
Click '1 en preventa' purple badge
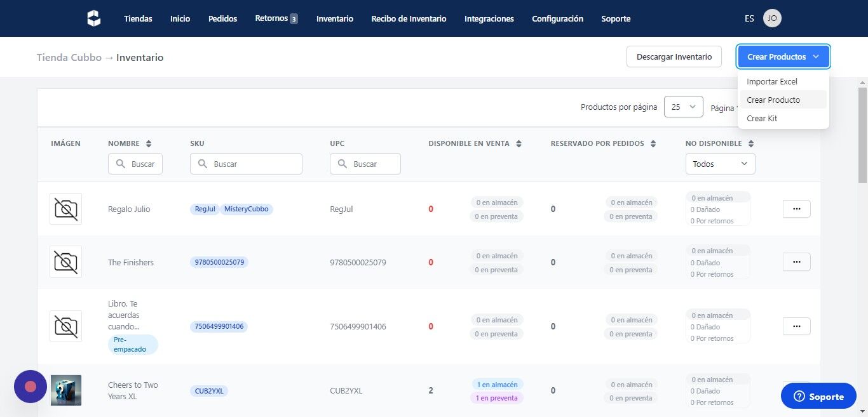[497, 398]
